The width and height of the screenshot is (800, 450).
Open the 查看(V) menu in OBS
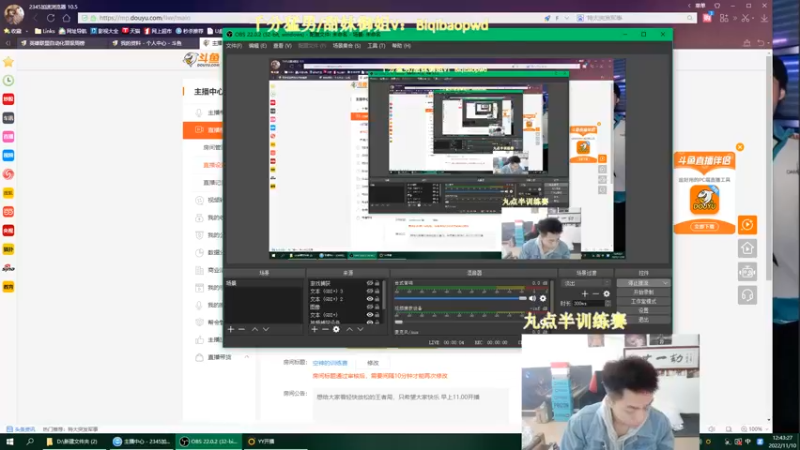click(x=282, y=46)
